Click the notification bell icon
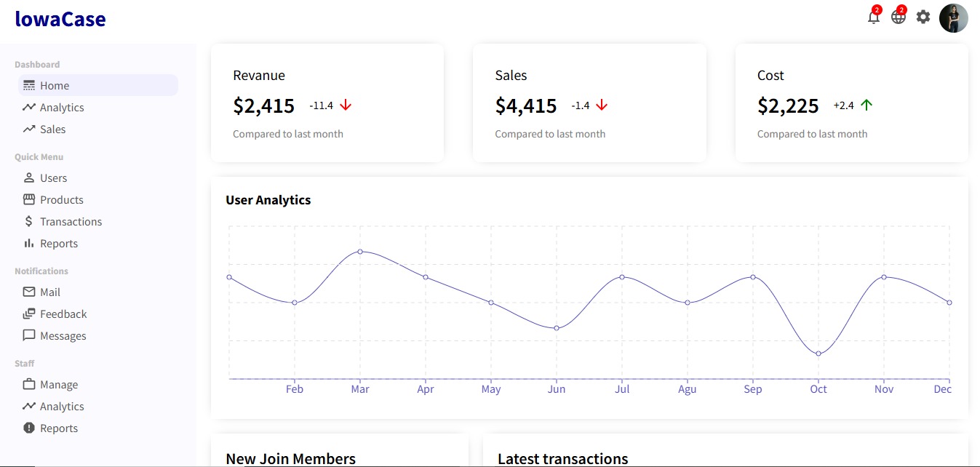Image resolution: width=980 pixels, height=467 pixels. coord(874,17)
